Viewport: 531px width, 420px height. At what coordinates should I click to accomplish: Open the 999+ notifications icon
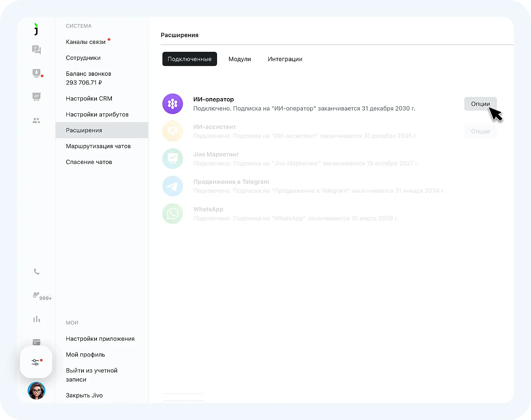pyautogui.click(x=42, y=296)
